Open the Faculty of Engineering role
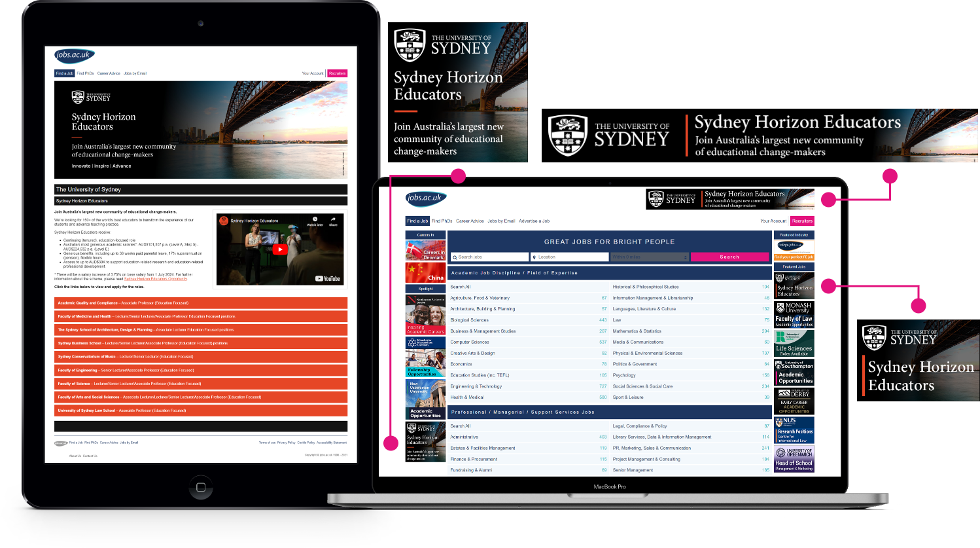 point(201,371)
